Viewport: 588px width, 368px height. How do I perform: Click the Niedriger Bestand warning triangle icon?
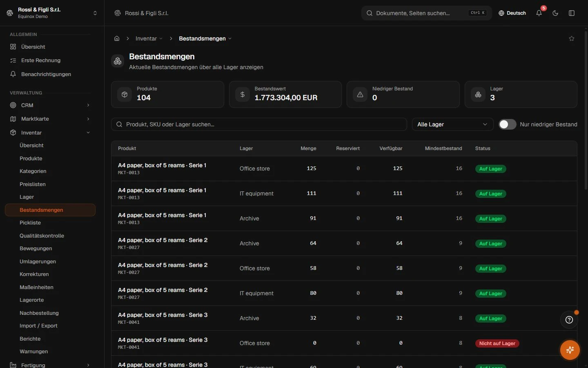tap(360, 94)
